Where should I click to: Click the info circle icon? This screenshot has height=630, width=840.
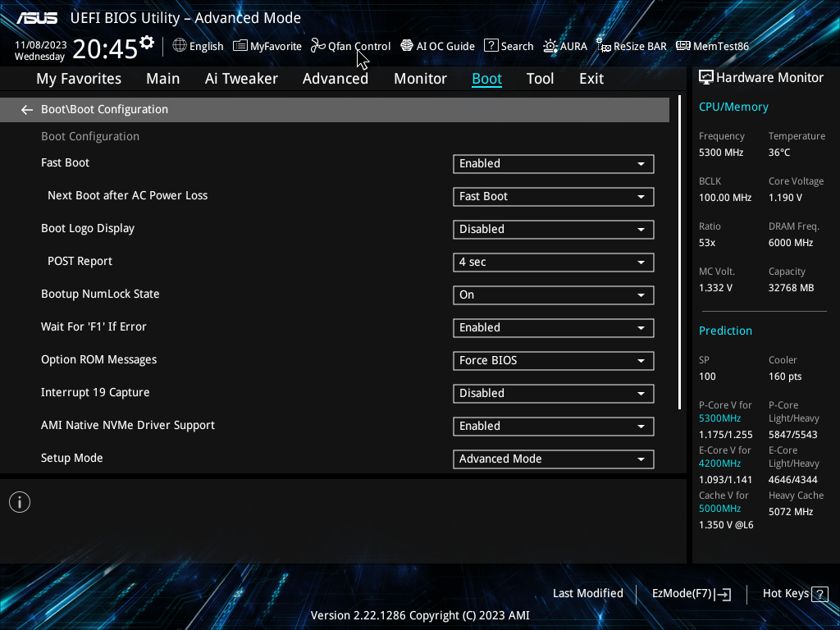pyautogui.click(x=20, y=502)
